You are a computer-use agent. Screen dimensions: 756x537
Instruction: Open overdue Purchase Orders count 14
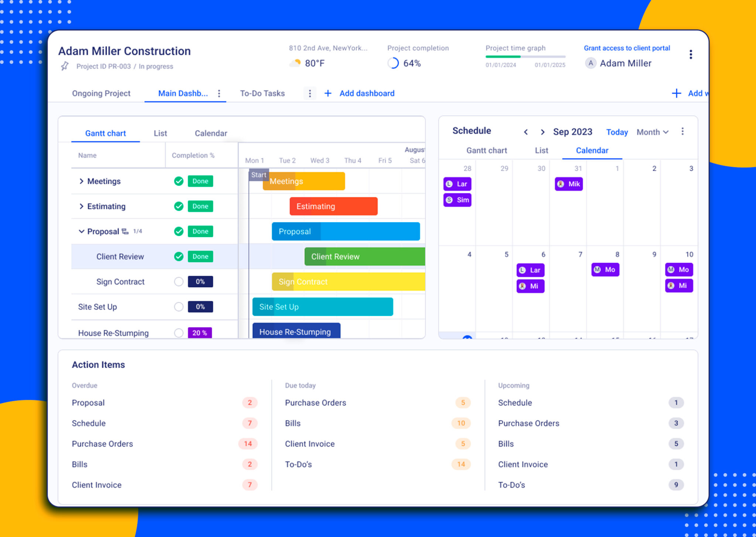pos(248,444)
